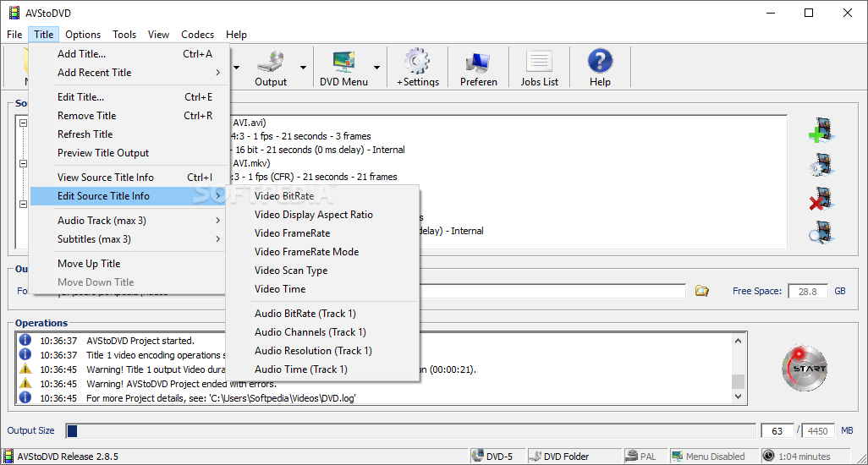Open the DVD Menu button dropdown arrow

[377, 68]
